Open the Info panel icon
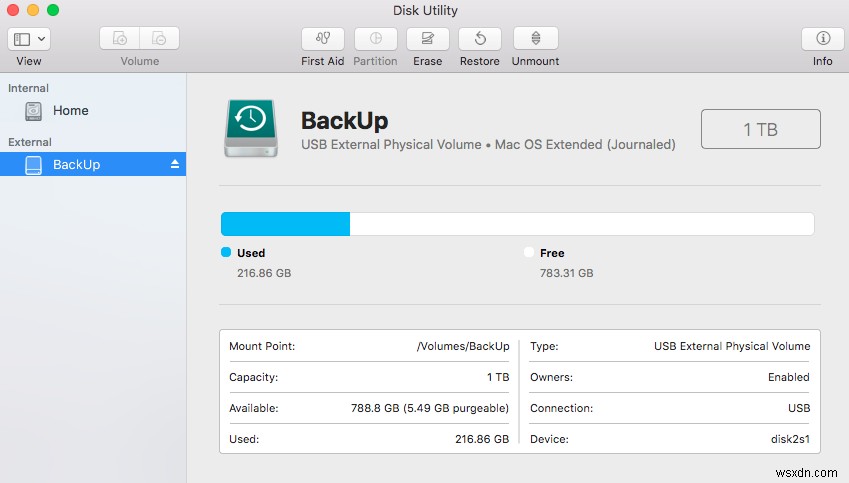This screenshot has width=849, height=483. (x=822, y=38)
